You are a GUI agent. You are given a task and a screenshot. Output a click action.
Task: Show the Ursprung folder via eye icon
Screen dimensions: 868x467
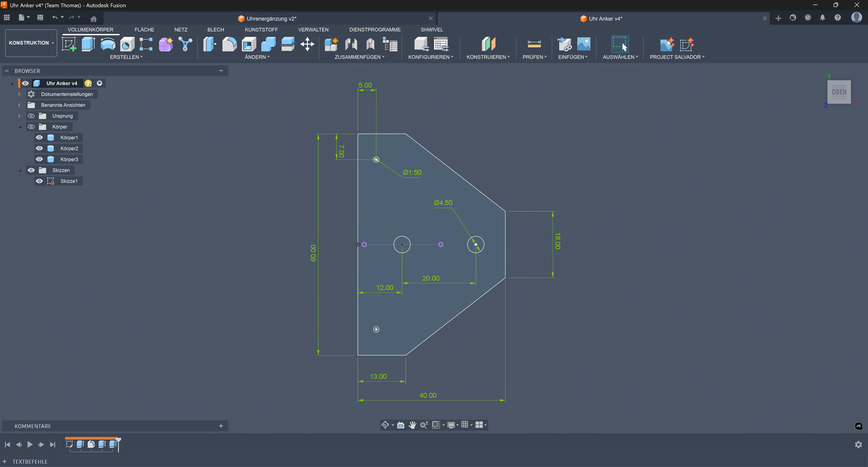click(x=31, y=116)
